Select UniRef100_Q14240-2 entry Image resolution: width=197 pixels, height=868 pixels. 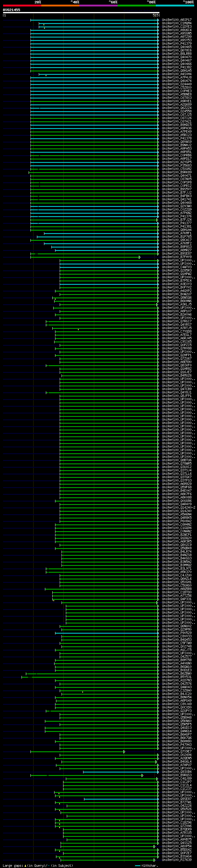(x=179, y=507)
